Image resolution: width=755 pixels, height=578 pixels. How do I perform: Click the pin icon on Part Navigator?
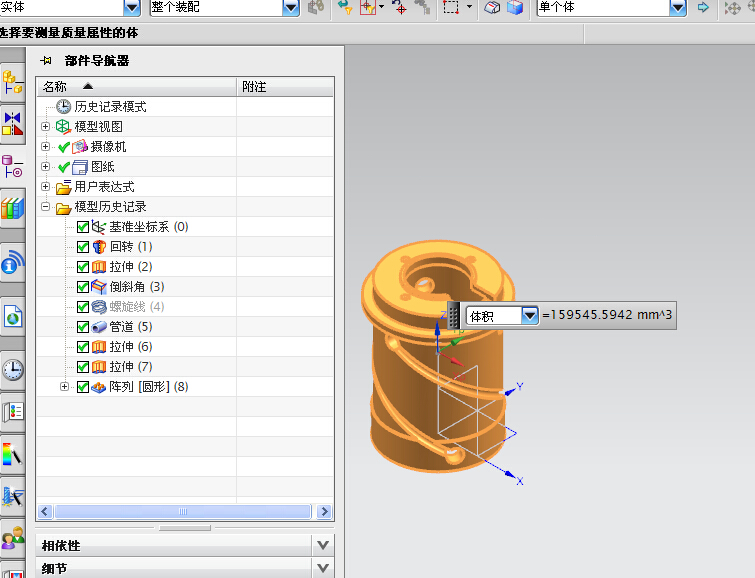coord(46,61)
